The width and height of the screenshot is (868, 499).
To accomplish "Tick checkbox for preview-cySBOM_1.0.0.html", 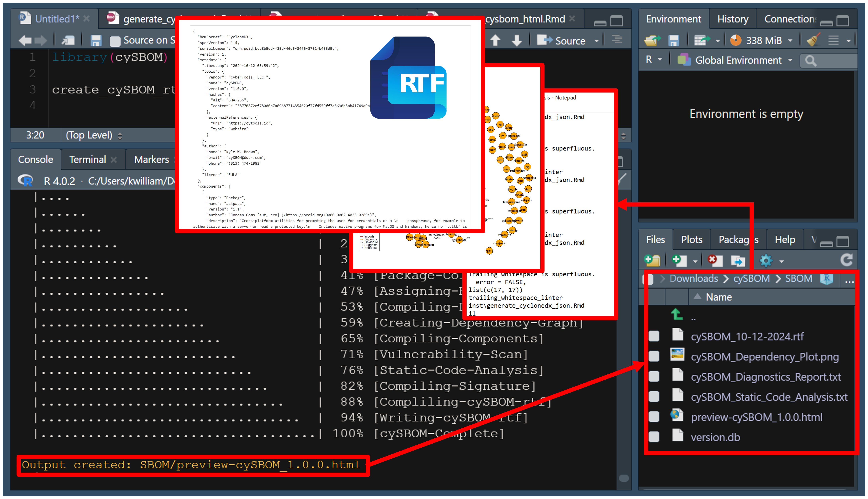I will 654,417.
